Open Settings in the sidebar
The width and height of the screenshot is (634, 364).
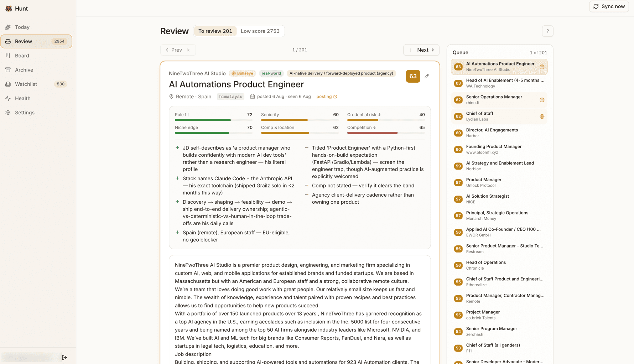tap(36, 113)
